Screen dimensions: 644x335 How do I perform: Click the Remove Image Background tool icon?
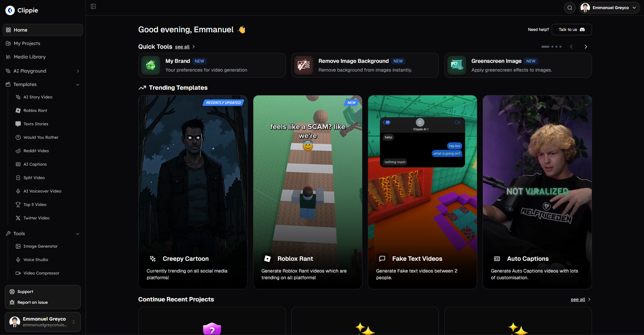click(x=304, y=65)
